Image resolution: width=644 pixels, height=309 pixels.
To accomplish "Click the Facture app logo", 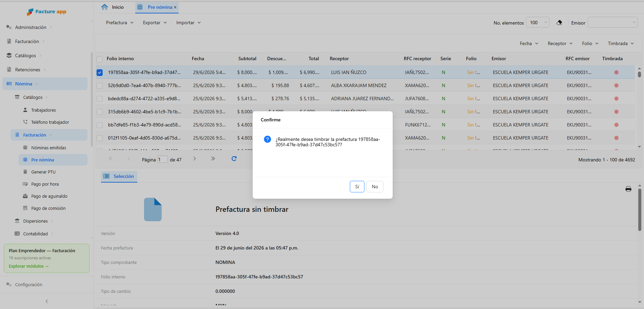I will pos(46,12).
